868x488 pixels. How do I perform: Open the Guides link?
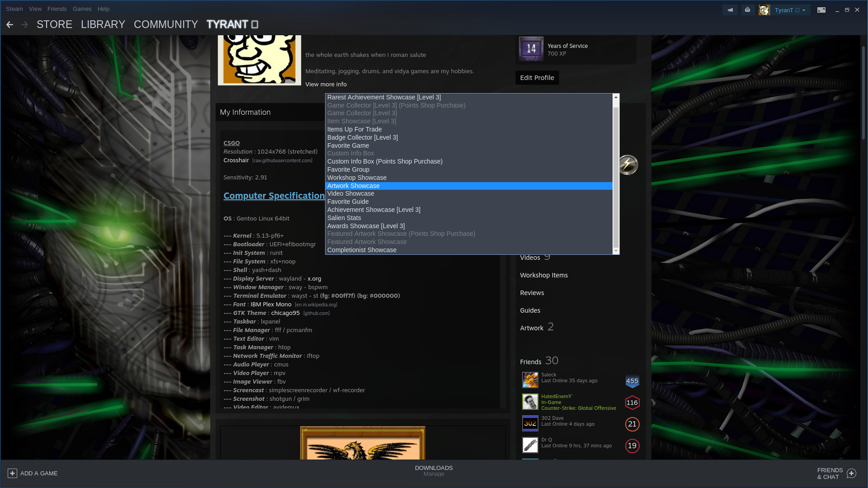point(530,310)
